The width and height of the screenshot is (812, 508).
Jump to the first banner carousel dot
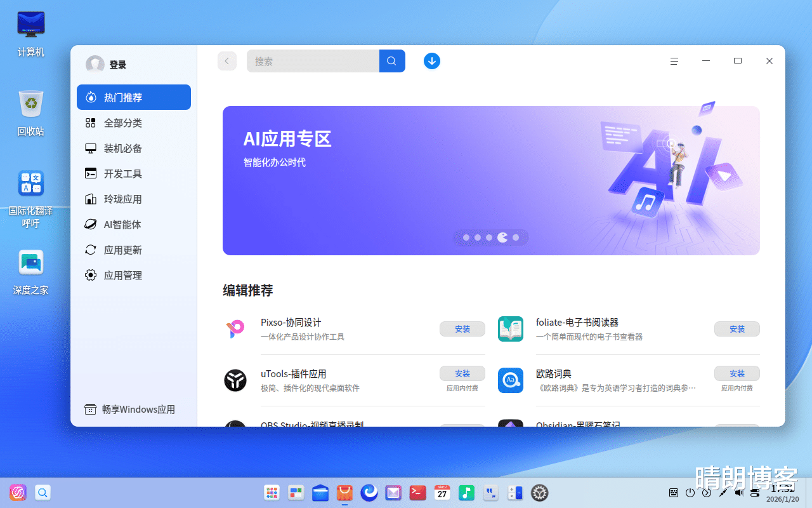[x=466, y=237]
